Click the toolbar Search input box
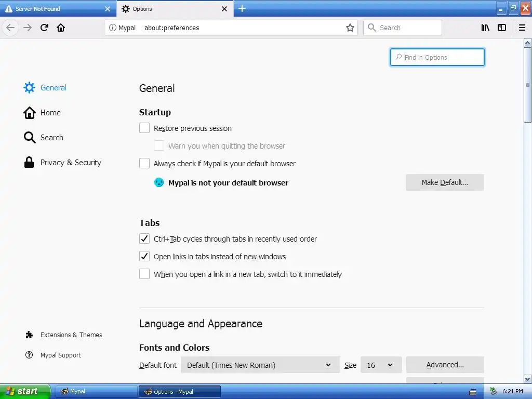The width and height of the screenshot is (532, 399). (403, 28)
